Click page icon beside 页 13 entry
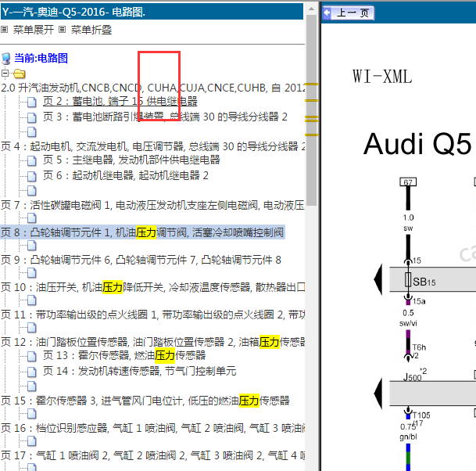 [x=32, y=356]
